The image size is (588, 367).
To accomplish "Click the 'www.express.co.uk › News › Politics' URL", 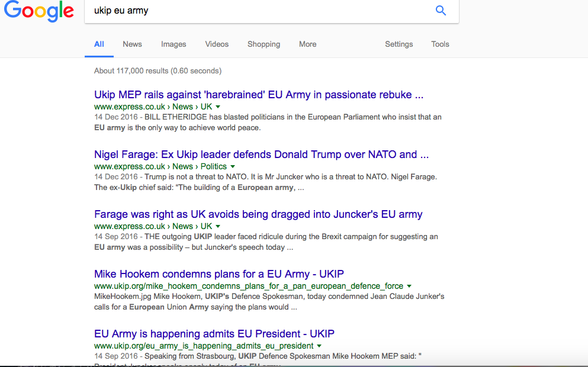I will tap(160, 166).
